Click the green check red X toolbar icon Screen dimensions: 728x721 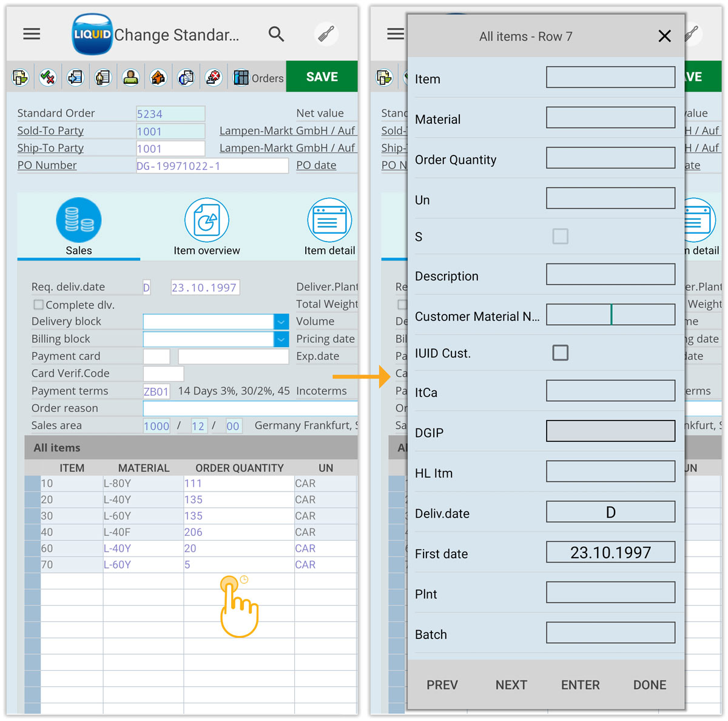(47, 77)
